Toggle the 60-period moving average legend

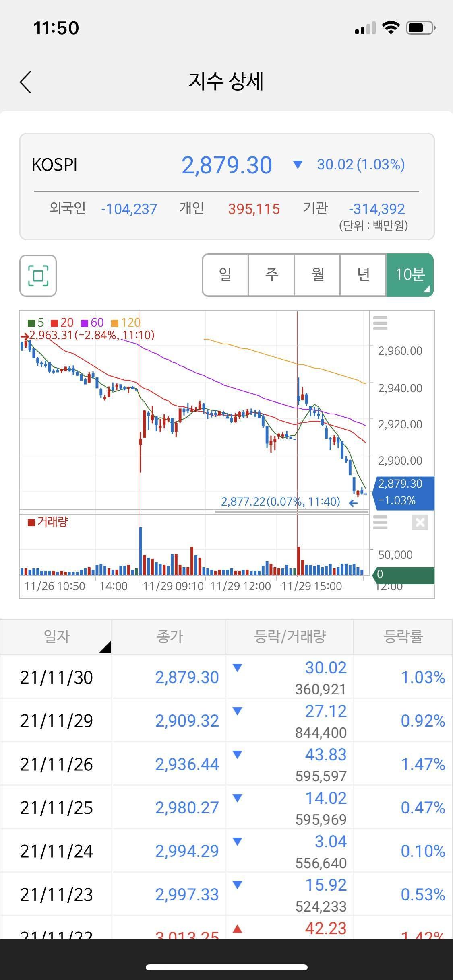[93, 323]
